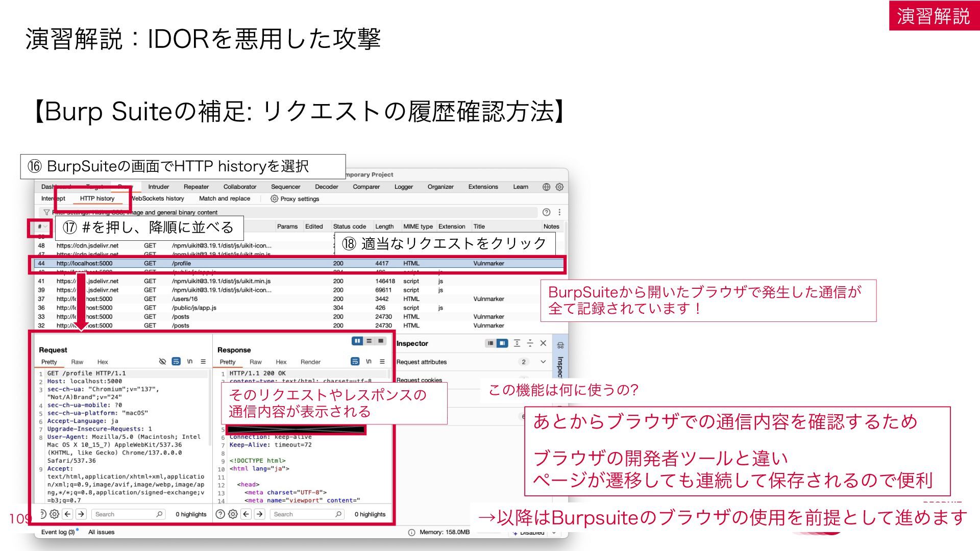Image resolution: width=980 pixels, height=551 pixels.
Task: Click the search magnifier in Response search box
Action: click(338, 514)
